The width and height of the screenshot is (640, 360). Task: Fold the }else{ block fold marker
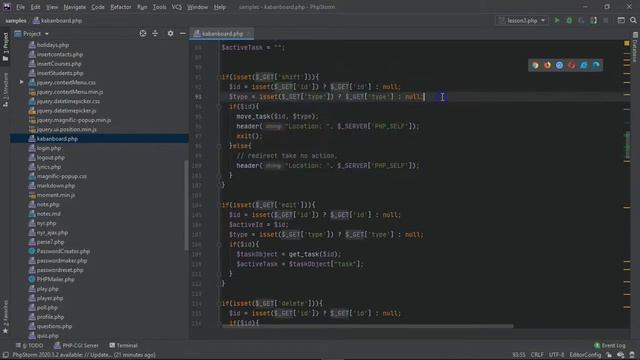[219, 146]
